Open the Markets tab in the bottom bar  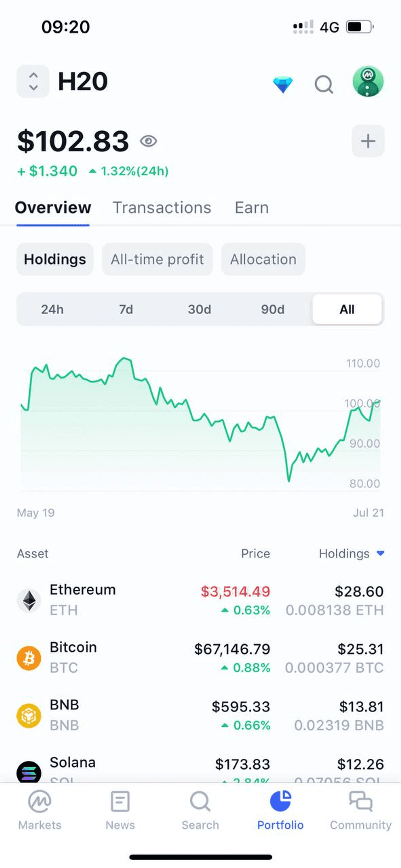pyautogui.click(x=40, y=810)
